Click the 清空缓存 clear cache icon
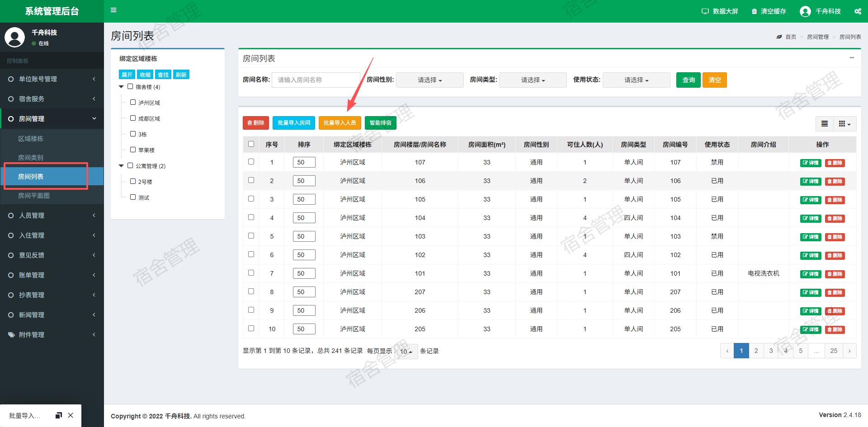 click(x=754, y=11)
